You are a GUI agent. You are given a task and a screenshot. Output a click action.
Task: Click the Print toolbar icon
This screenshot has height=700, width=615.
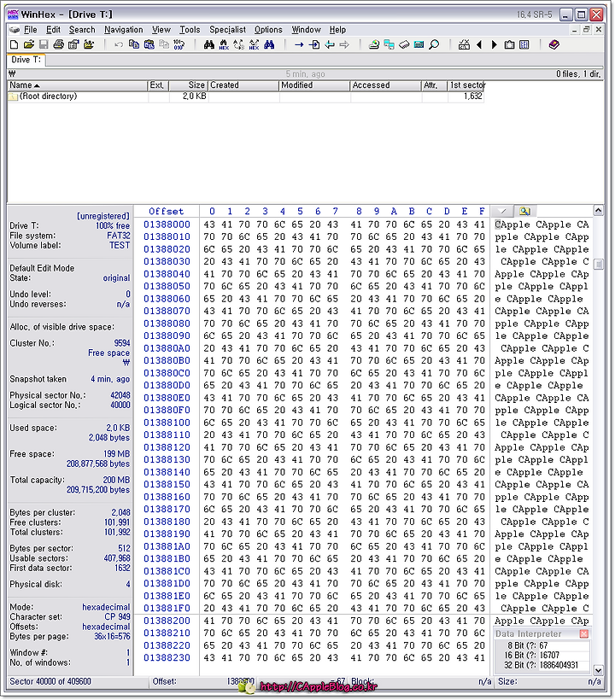(x=58, y=44)
